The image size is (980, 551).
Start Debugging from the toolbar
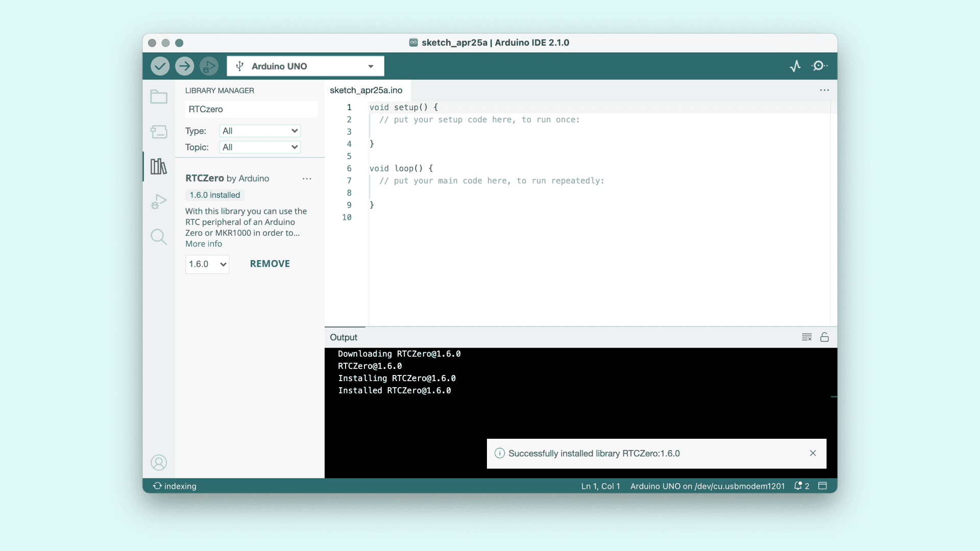[x=209, y=66]
